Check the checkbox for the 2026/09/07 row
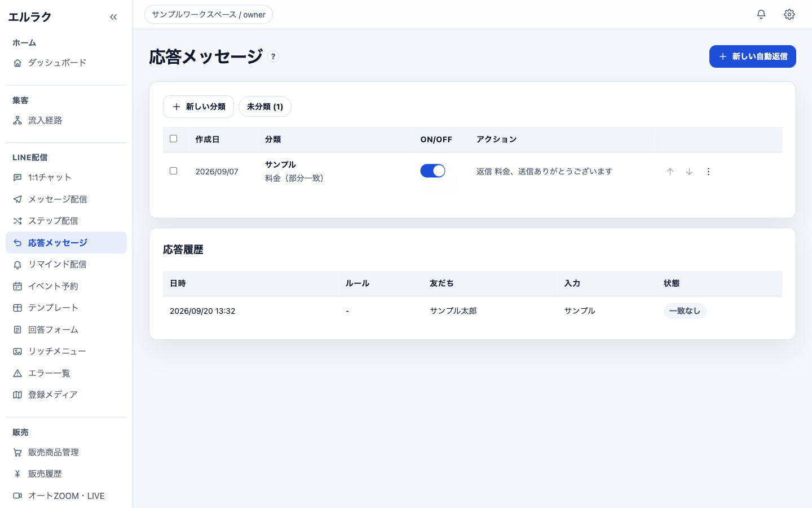 click(x=173, y=171)
